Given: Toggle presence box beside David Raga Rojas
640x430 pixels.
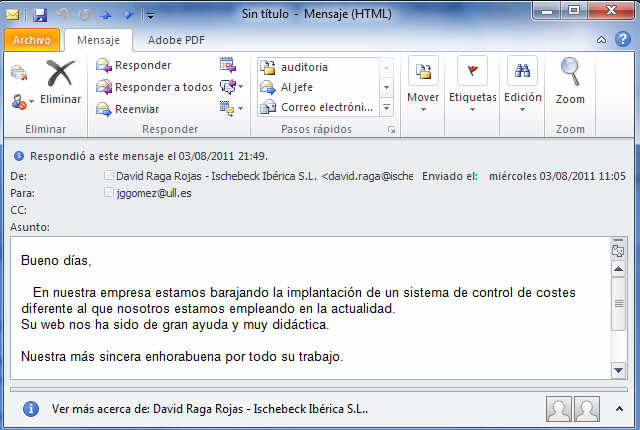Looking at the screenshot, I should tap(110, 175).
